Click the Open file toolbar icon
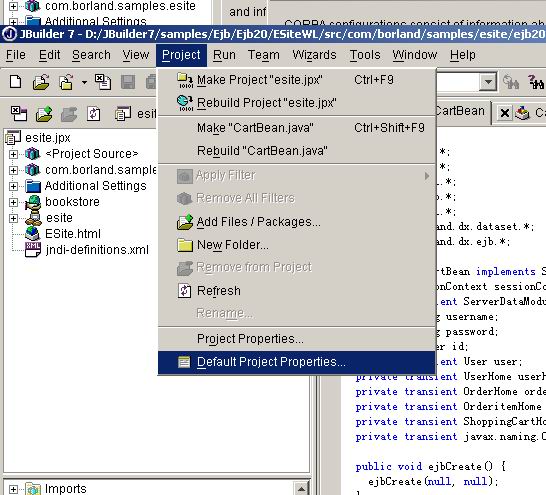Screen dimensions: 546x495 (x=41, y=82)
